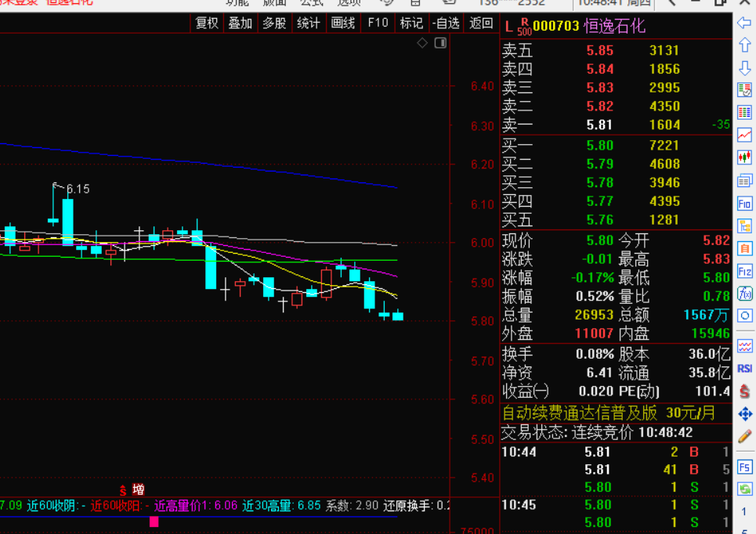This screenshot has height=534, width=756.
Task: Select the 画线 drawing toolbar item
Action: click(343, 23)
